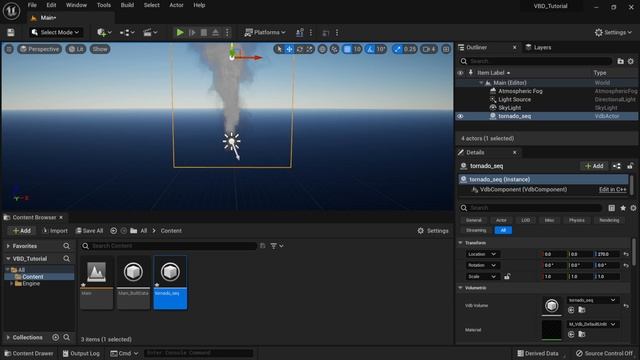Open the play mode options menu dots
Viewport: 640px width, 360px height.
227,32
